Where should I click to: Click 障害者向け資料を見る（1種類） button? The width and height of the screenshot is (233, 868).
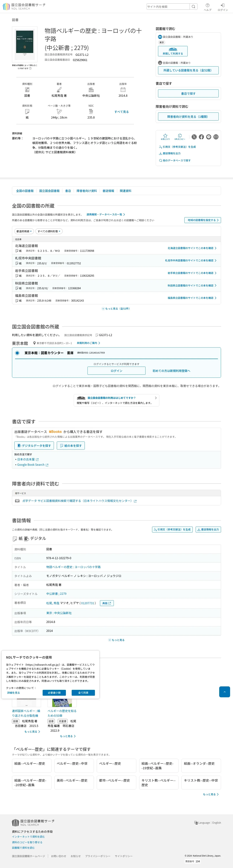point(188,117)
